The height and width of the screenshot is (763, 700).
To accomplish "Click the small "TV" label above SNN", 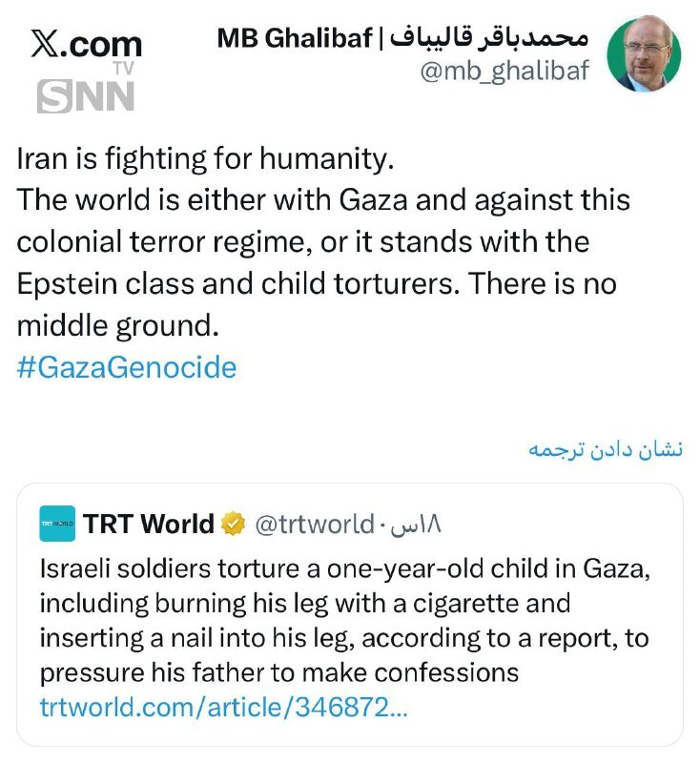I will point(122,68).
